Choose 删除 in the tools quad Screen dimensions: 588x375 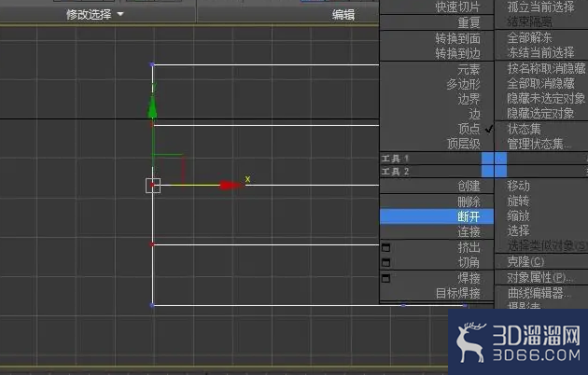(x=469, y=201)
